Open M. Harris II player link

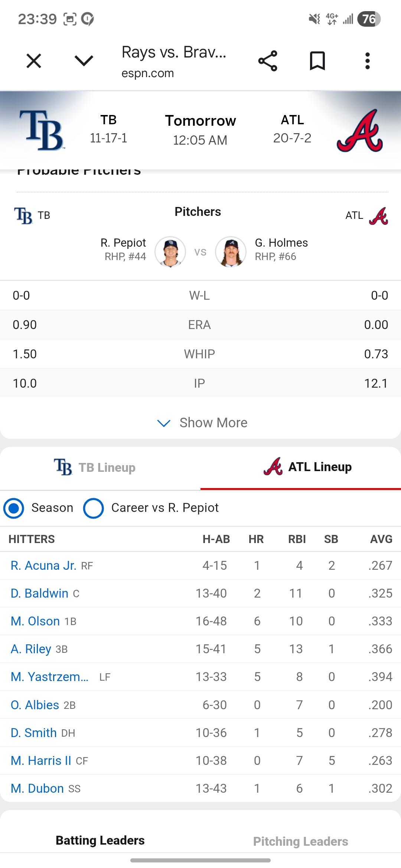pos(41,760)
